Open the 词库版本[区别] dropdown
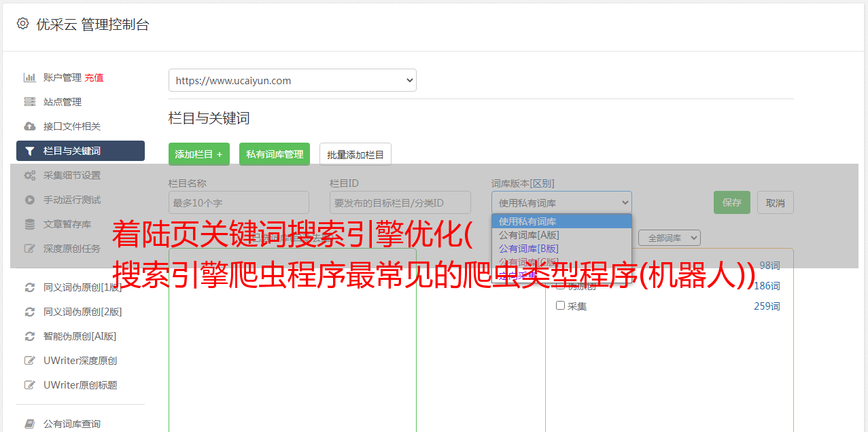Viewport: 868px width, 432px height. point(561,202)
